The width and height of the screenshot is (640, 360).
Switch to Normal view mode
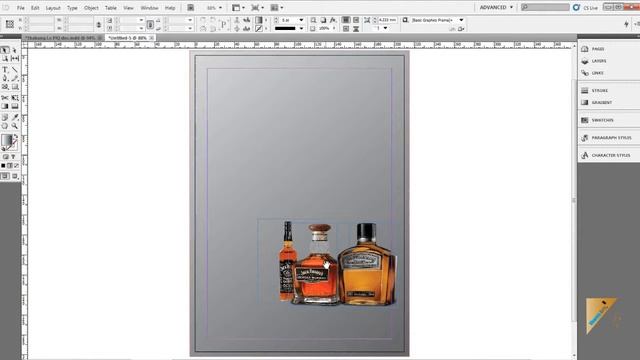pyautogui.click(x=5, y=176)
